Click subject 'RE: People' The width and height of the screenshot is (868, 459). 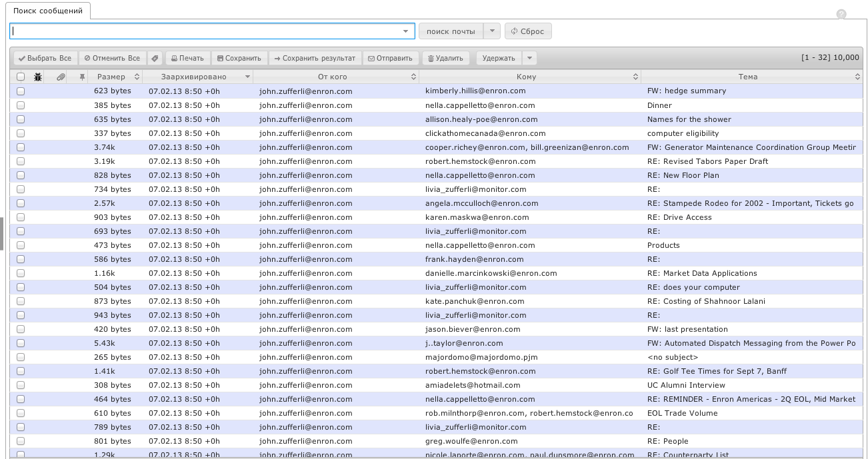point(667,441)
